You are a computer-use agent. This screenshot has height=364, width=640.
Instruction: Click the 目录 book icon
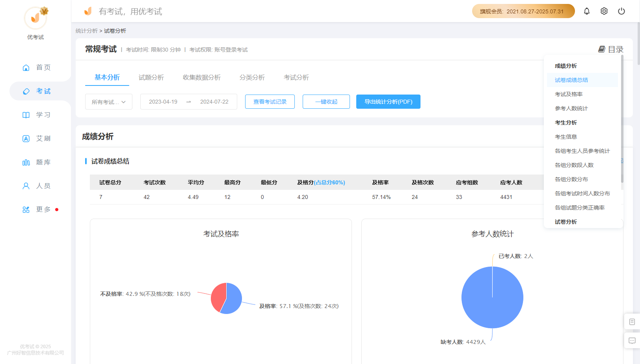point(602,49)
